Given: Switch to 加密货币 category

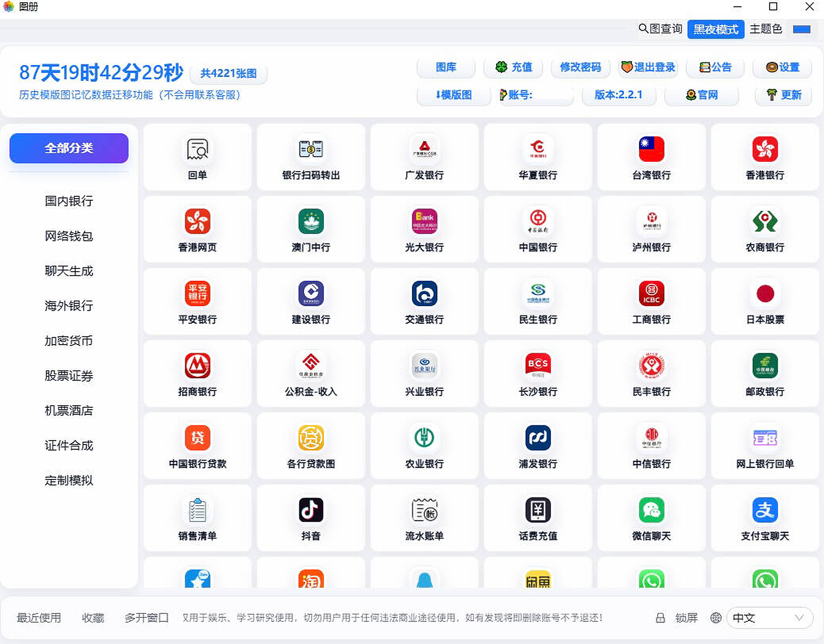Looking at the screenshot, I should click(x=69, y=340).
